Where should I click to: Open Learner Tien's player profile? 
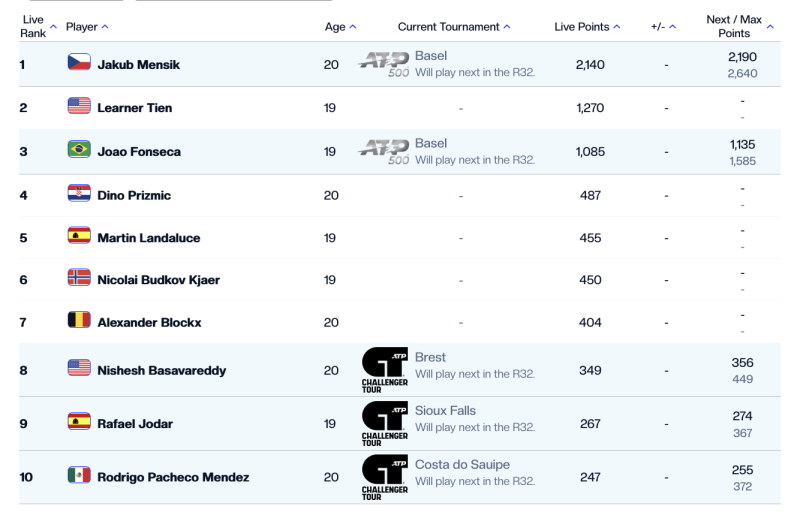click(133, 107)
